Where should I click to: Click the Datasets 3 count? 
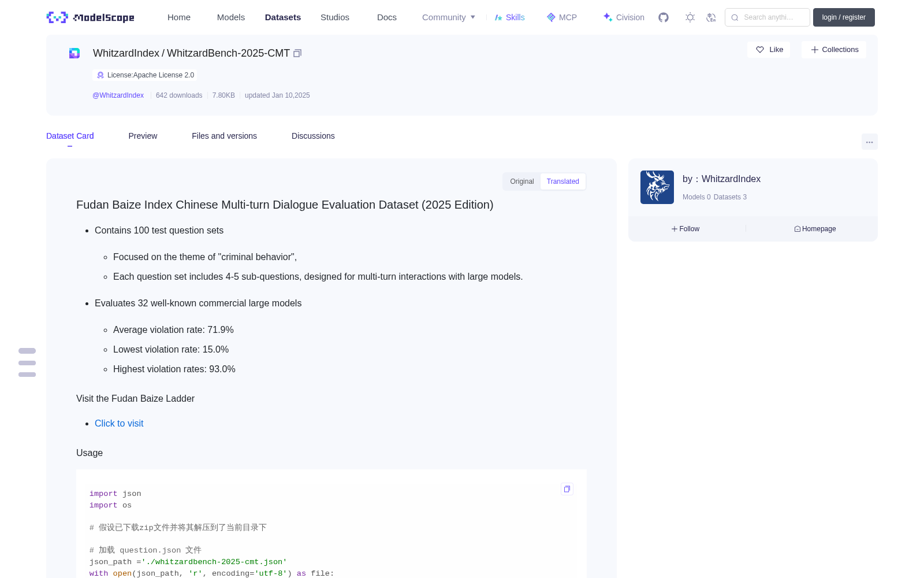[x=730, y=197]
